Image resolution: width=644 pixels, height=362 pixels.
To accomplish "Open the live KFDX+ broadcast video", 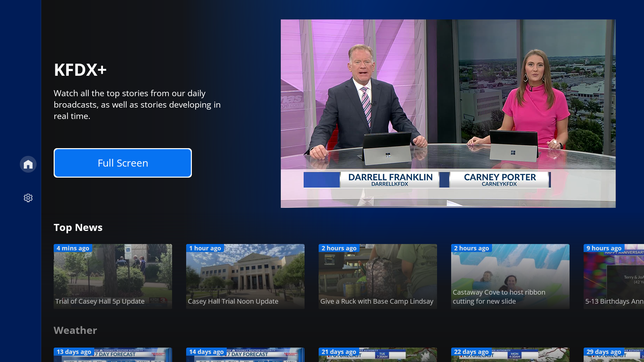I will click(448, 114).
